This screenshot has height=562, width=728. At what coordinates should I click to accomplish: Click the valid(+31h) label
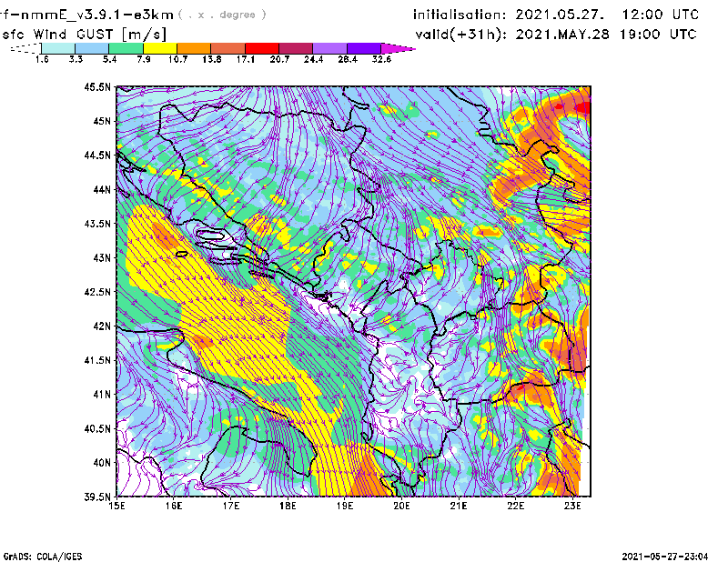coord(461,35)
